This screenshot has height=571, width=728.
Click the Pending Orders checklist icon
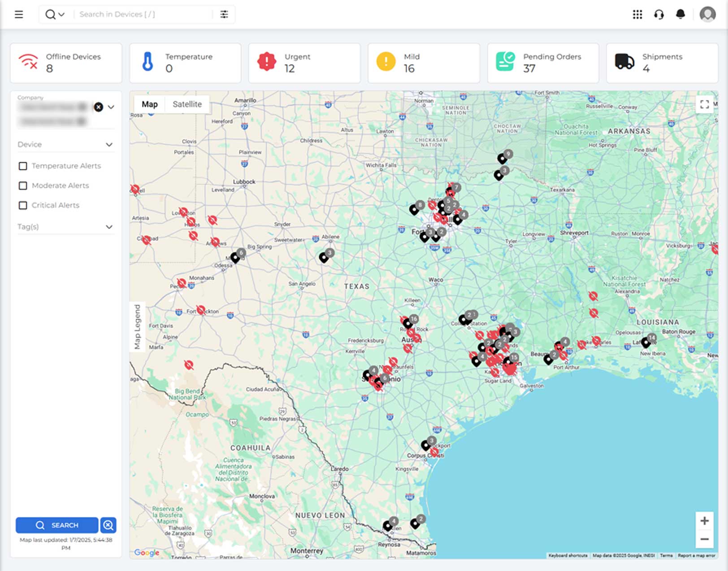505,61
